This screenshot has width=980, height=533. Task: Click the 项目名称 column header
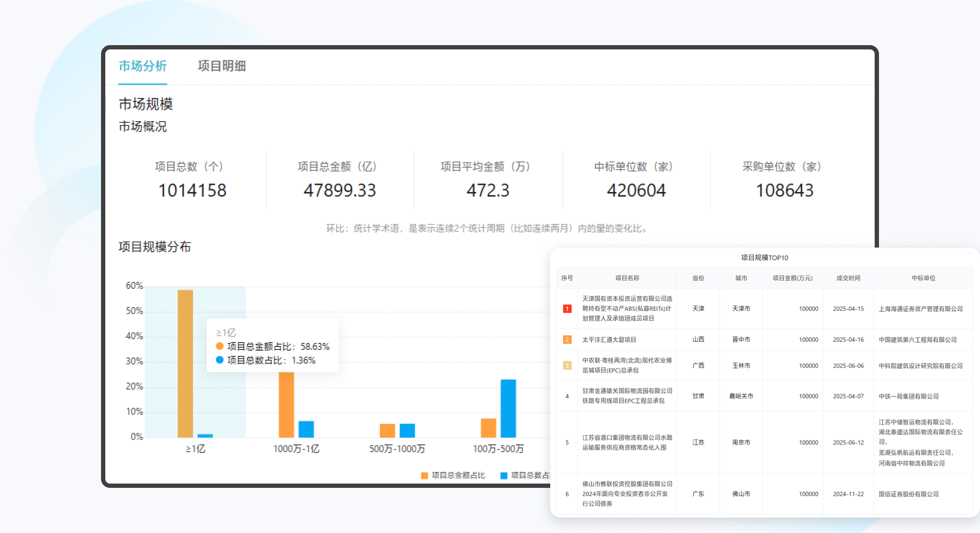(627, 278)
